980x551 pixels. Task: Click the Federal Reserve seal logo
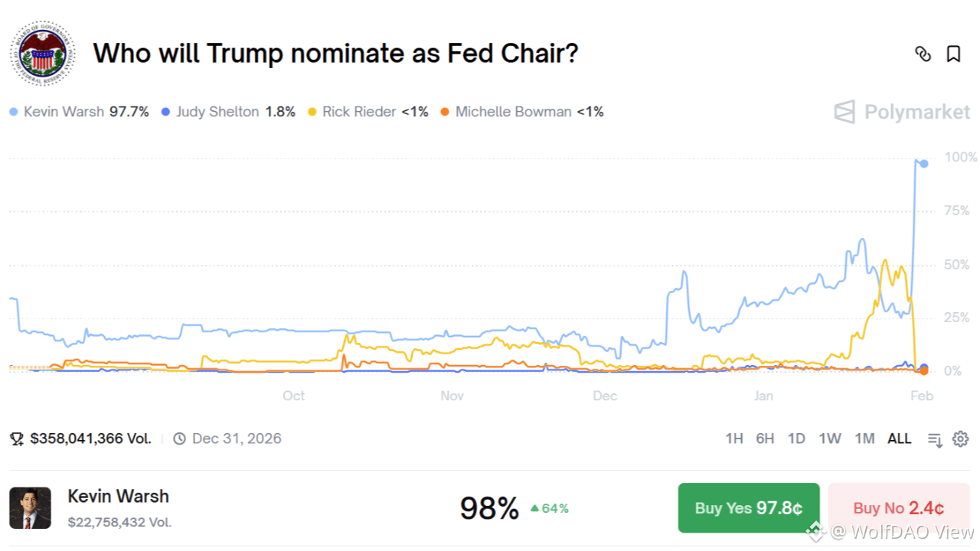(43, 54)
